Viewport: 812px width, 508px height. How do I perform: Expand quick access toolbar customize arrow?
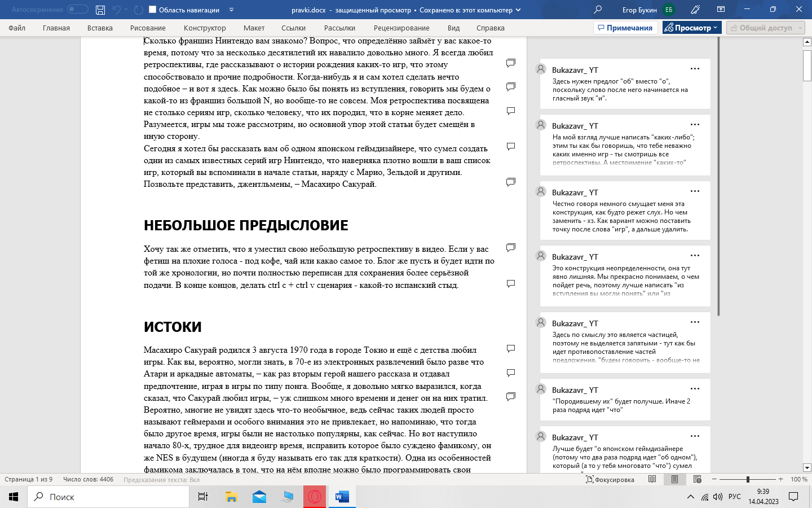pyautogui.click(x=232, y=10)
